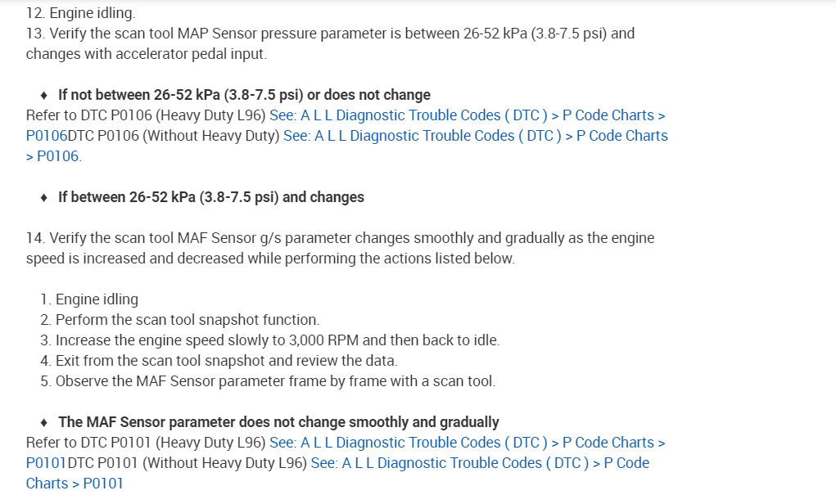Image resolution: width=836 pixels, height=504 pixels.
Task: Click the diamond bullet before "If between 26-52 kPa"
Action: [x=44, y=197]
